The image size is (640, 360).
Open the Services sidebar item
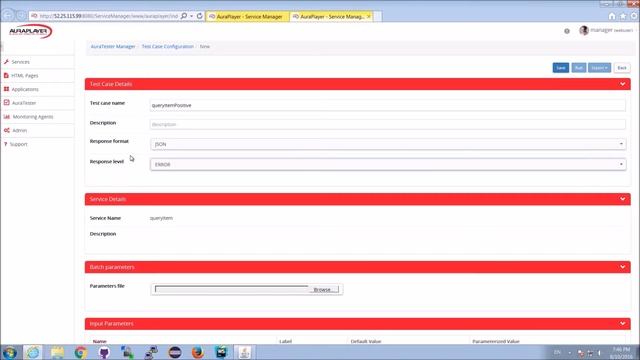click(x=20, y=62)
